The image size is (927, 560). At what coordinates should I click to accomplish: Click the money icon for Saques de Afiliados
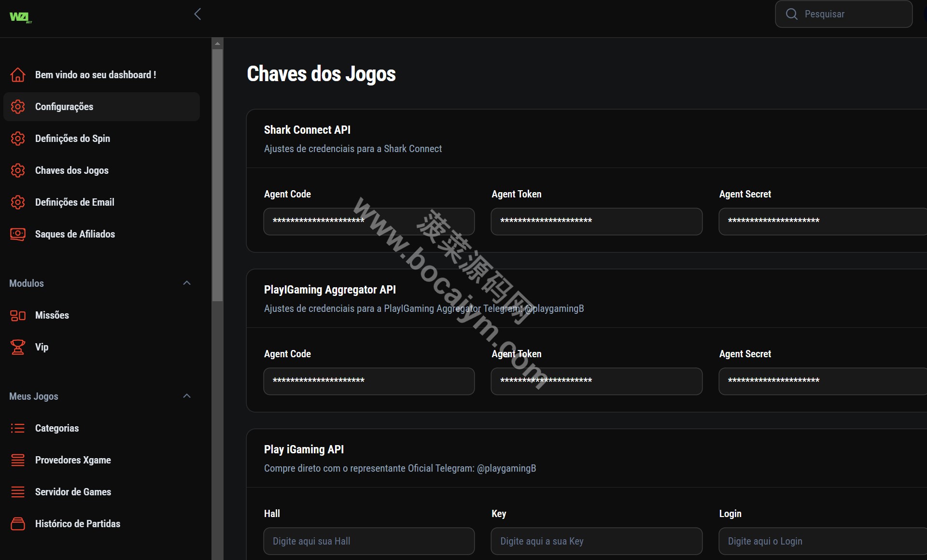click(18, 234)
